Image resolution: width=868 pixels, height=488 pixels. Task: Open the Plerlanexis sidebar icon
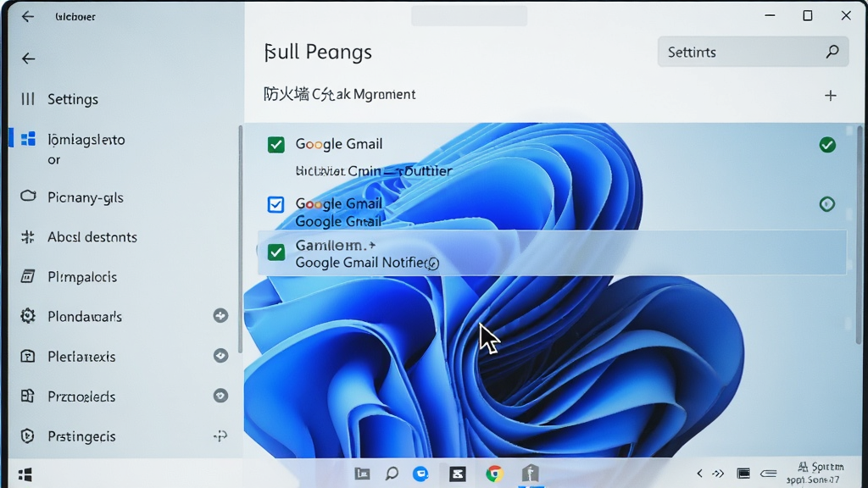(x=28, y=356)
